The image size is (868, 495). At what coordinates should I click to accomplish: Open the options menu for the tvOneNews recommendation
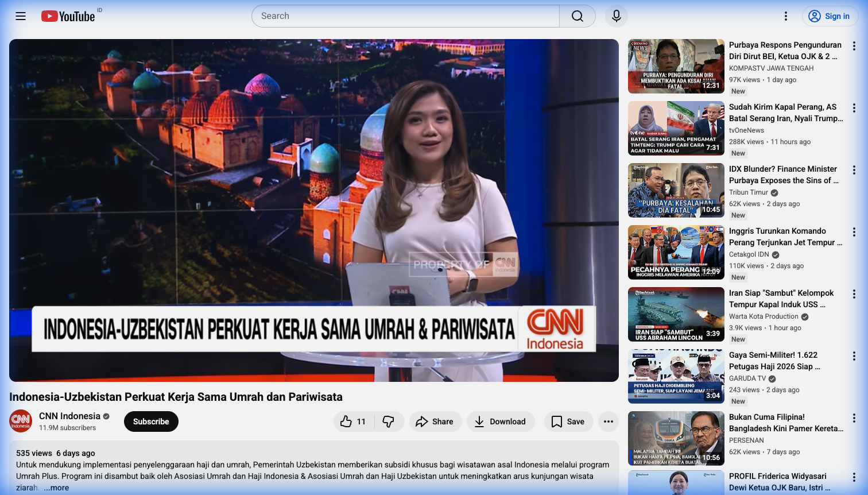[x=854, y=107]
